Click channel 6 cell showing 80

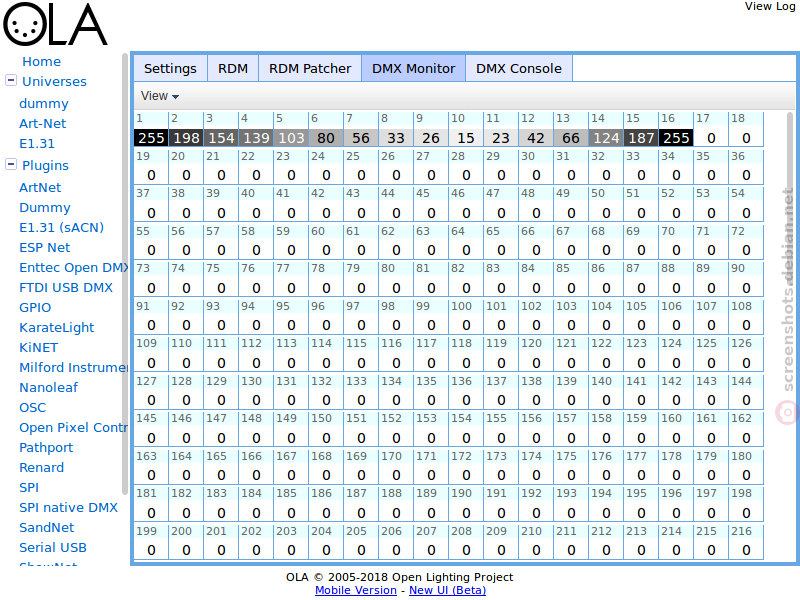[326, 129]
